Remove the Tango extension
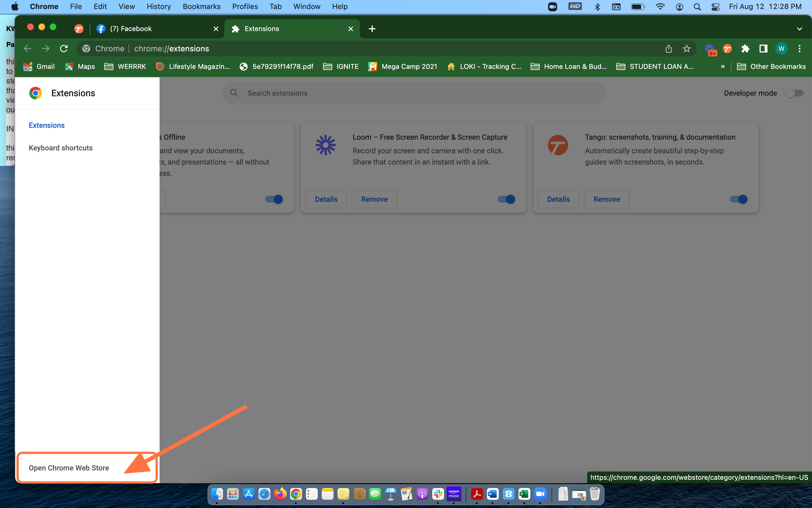This screenshot has height=508, width=812. pos(607,199)
